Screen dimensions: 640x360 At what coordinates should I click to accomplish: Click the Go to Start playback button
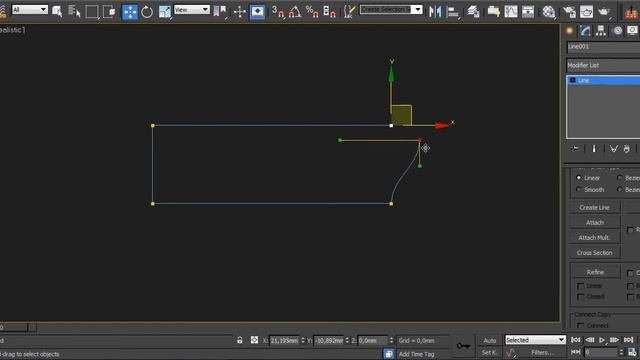tap(576, 340)
